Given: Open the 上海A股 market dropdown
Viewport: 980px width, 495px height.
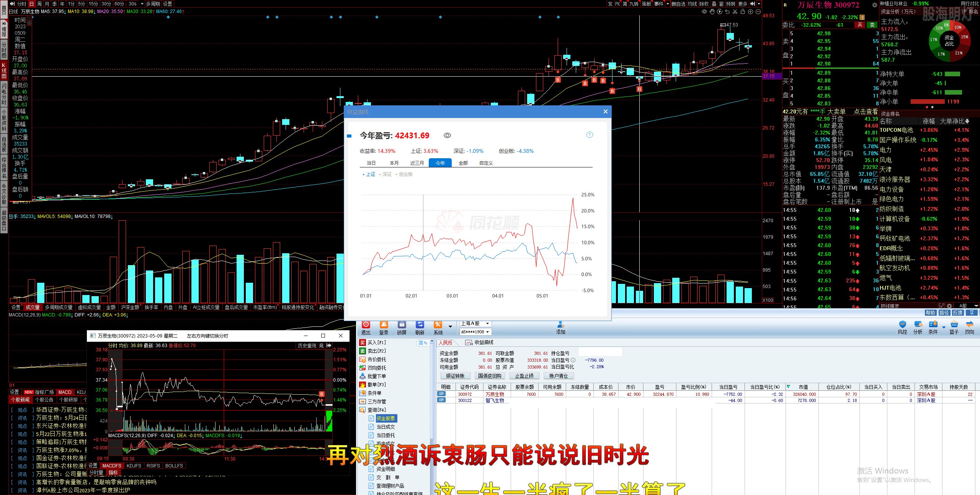Looking at the screenshot, I should click(475, 324).
